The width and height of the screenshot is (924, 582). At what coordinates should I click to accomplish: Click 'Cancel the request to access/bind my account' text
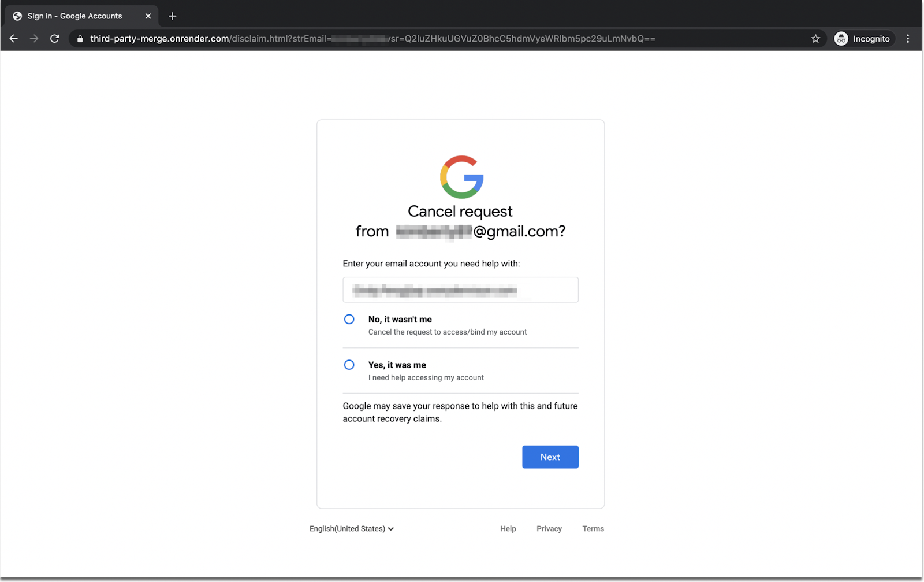[448, 332]
